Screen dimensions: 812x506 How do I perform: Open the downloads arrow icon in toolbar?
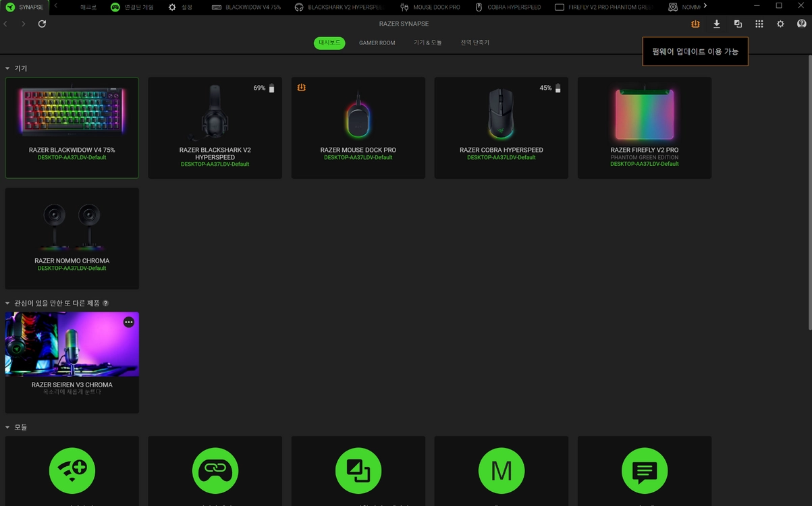pyautogui.click(x=717, y=24)
